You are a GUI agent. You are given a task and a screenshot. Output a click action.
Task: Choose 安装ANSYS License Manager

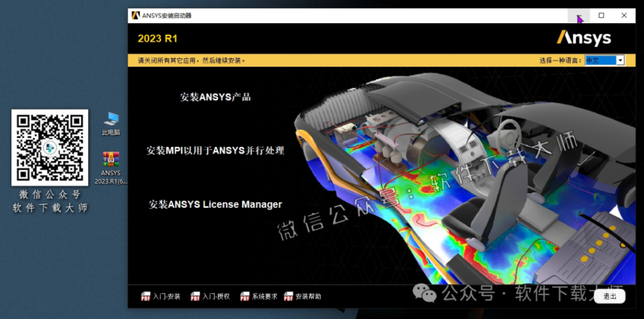[215, 204]
